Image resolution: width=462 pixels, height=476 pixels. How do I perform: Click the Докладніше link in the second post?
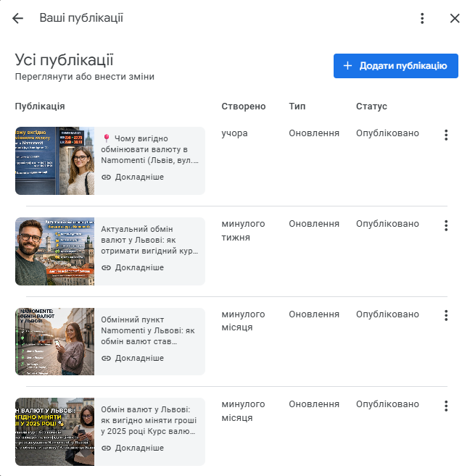click(x=133, y=267)
